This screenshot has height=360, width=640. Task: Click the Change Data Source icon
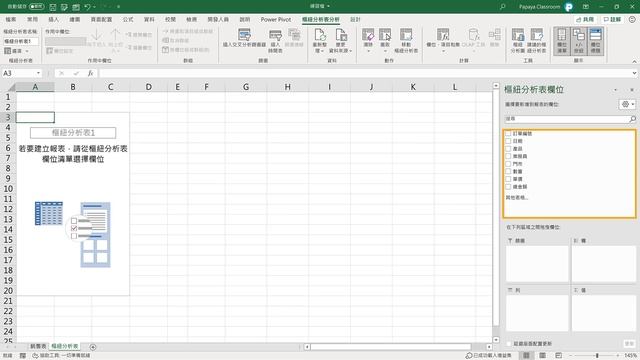point(340,35)
